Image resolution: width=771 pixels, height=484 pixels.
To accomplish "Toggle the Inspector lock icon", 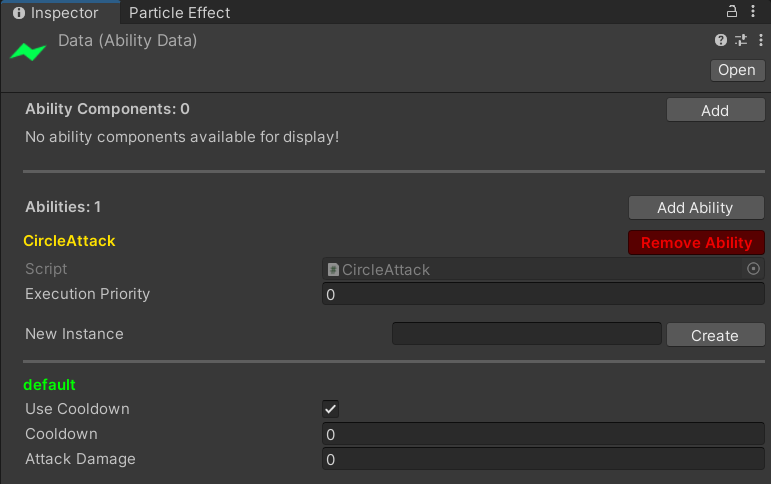I will pyautogui.click(x=732, y=11).
